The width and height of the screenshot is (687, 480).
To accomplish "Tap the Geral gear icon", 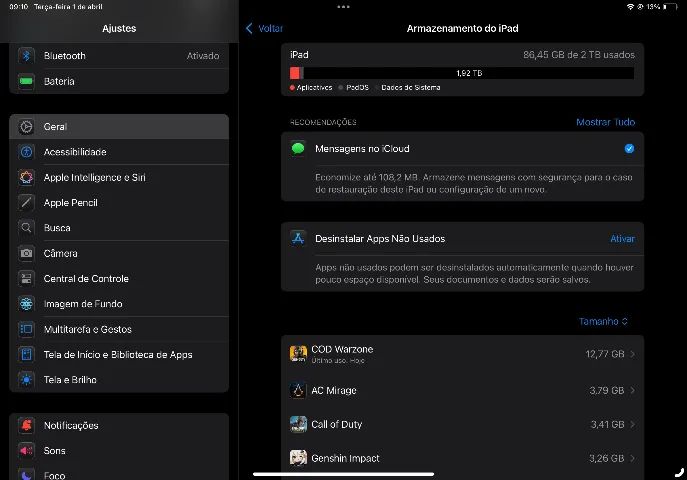I will pos(26,127).
